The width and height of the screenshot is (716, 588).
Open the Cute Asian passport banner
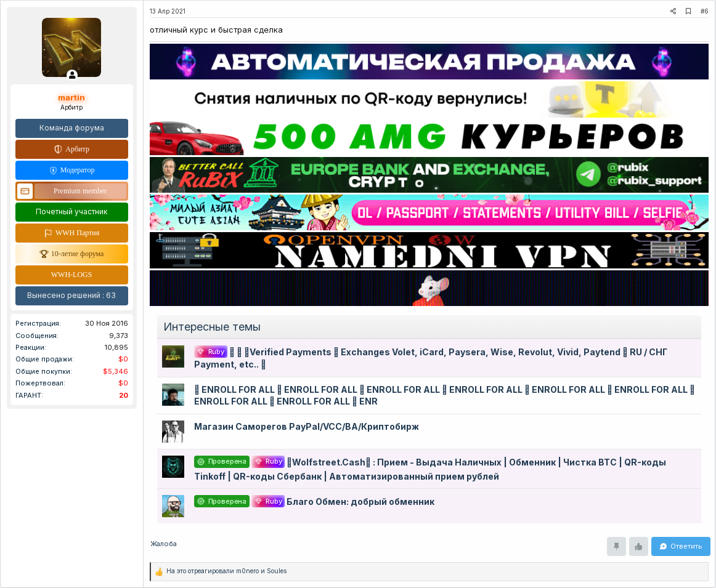tap(429, 212)
